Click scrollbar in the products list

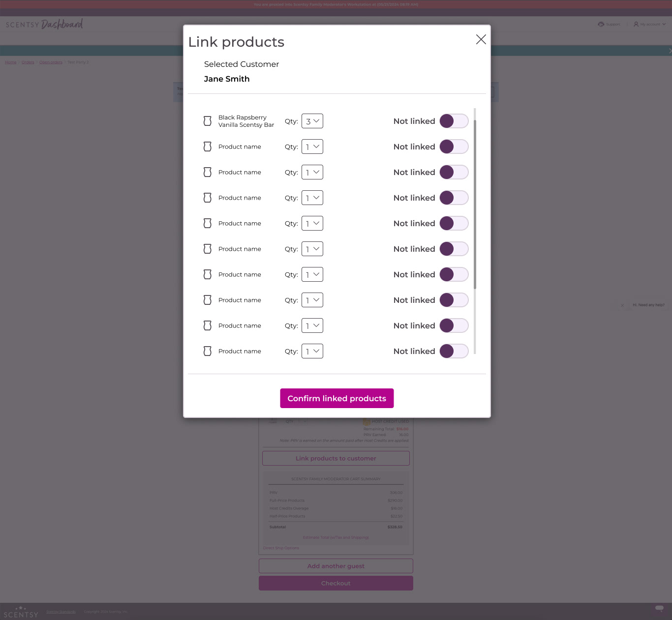pos(475,204)
